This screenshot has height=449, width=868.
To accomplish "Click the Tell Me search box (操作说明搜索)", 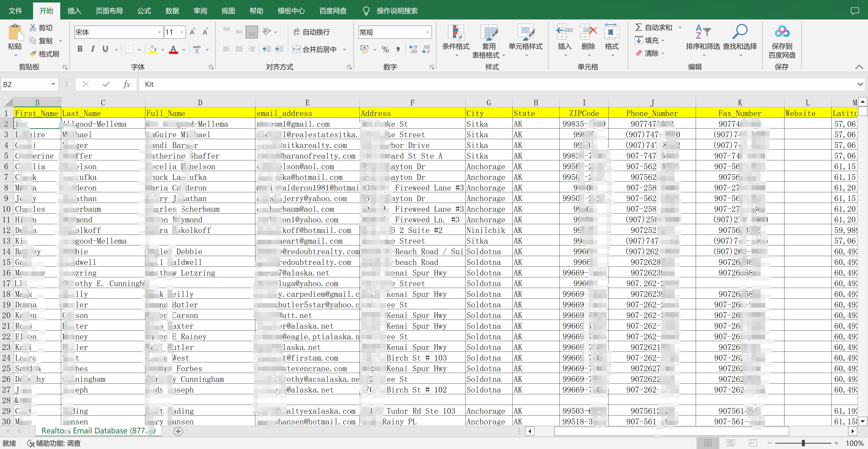I will (x=397, y=11).
